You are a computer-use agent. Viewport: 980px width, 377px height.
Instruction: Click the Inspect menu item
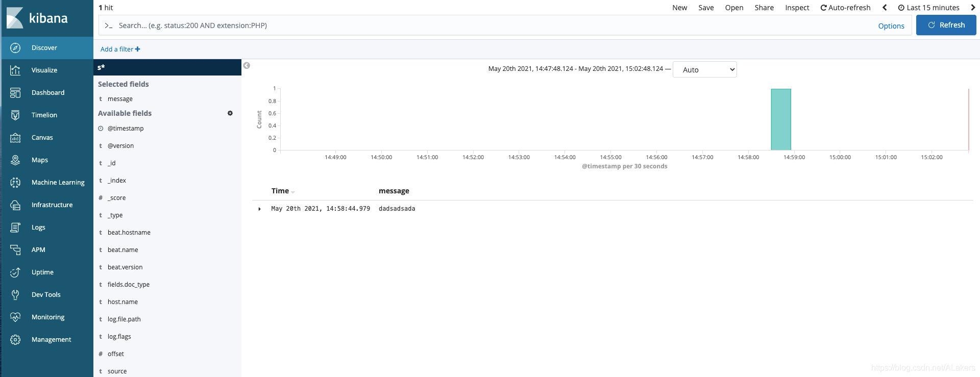pos(797,8)
